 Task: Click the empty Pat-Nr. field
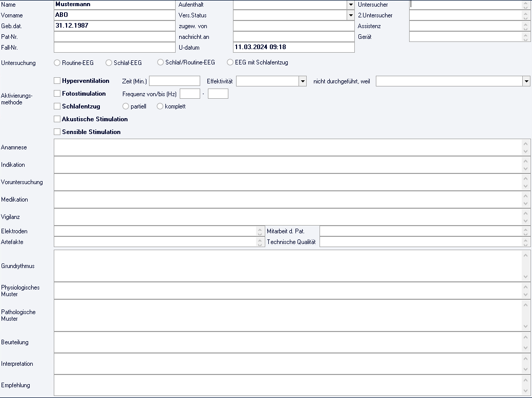pyautogui.click(x=114, y=37)
